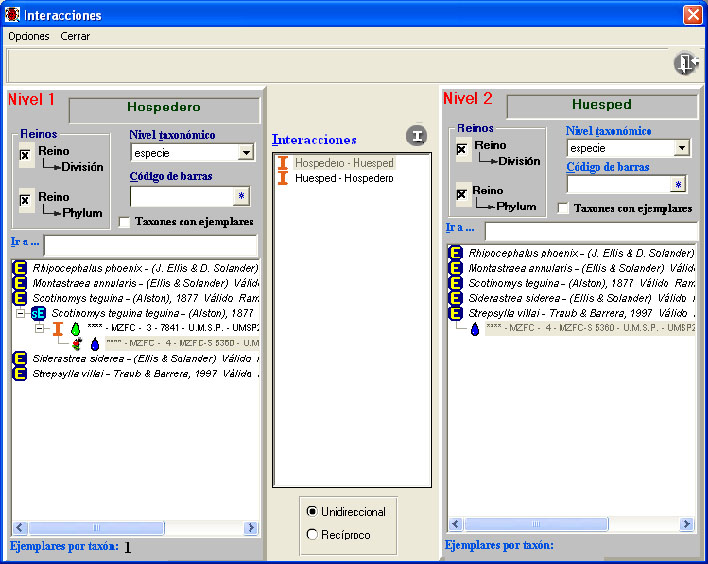708x564 pixels.
Task: Select MZFC - 4 - MZFC-S 5360 row in Nivel 2
Action: click(590, 328)
